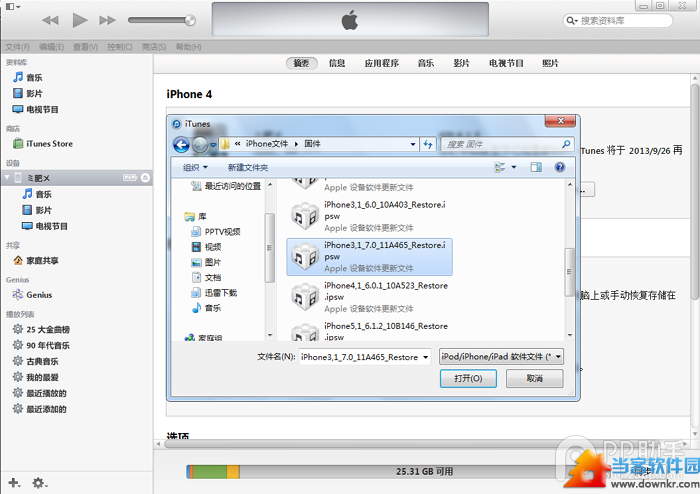
Task: Open the 查看(V) menu
Action: (85, 47)
